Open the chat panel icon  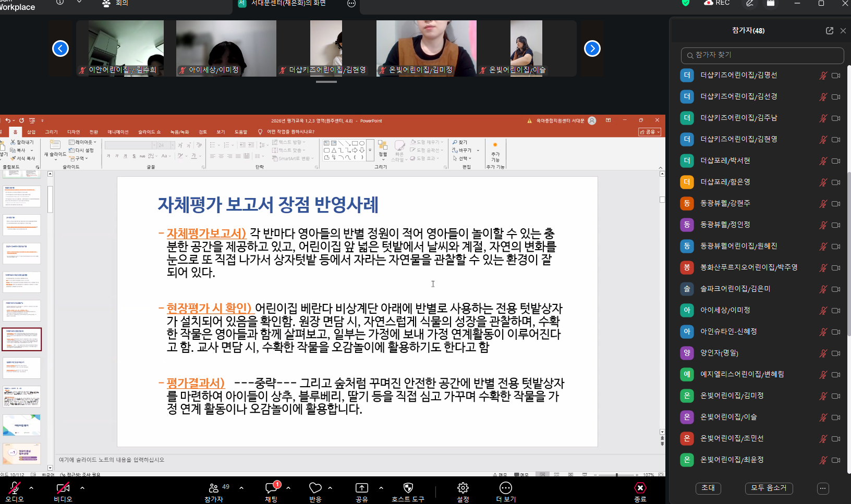pyautogui.click(x=271, y=488)
